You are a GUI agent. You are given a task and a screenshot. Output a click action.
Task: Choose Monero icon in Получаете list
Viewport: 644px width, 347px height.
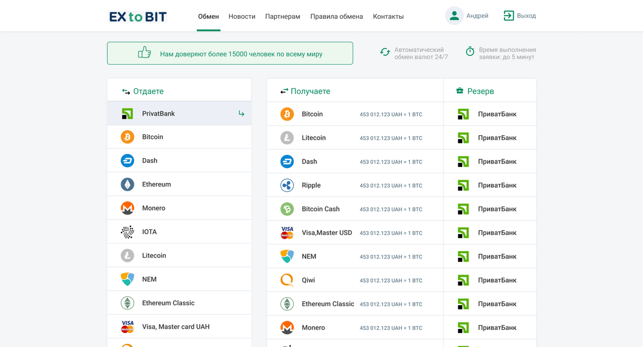[x=287, y=328]
